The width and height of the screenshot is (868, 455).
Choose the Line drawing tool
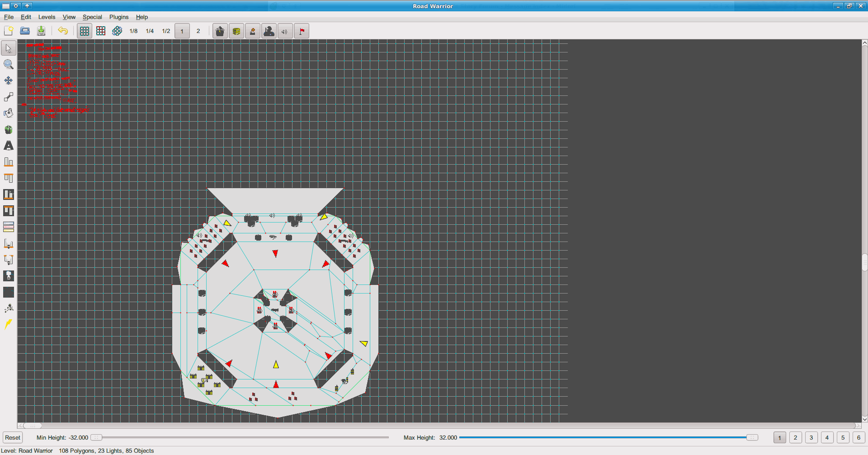coord(9,97)
